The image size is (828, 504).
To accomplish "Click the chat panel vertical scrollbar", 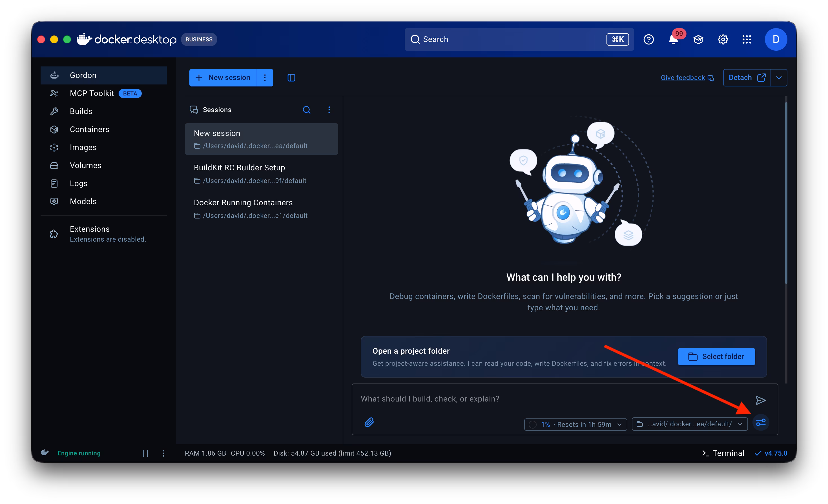I will [x=786, y=193].
